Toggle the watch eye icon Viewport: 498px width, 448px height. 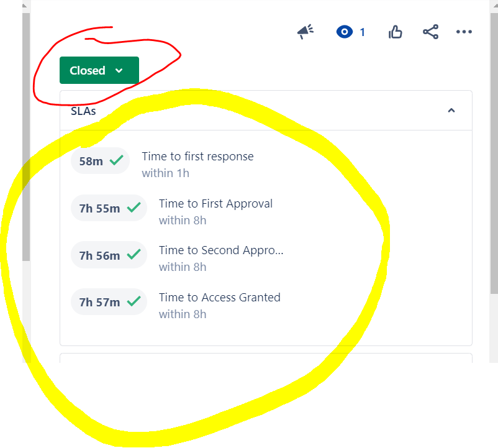[x=344, y=32]
